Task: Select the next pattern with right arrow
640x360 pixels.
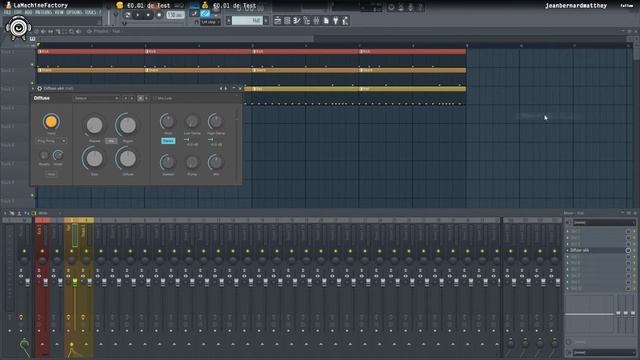Action: click(266, 20)
